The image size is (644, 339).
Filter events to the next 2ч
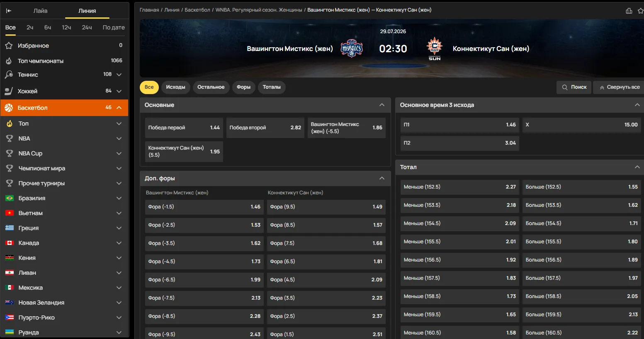click(30, 27)
